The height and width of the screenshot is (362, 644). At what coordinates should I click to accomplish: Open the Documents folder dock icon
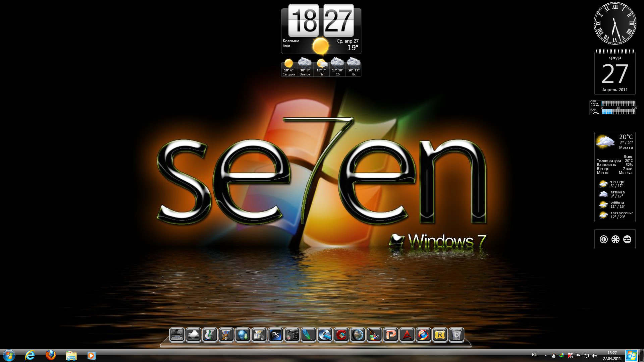[193, 335]
